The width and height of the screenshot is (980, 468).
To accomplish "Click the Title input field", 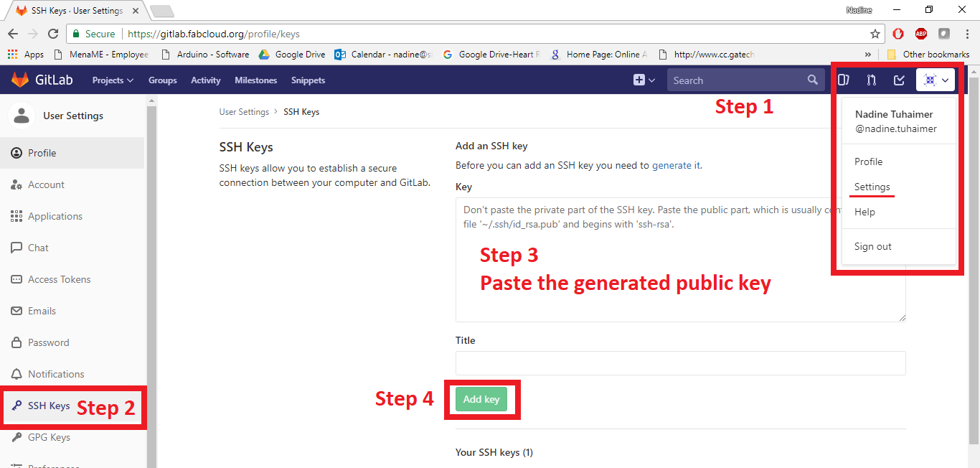I will pyautogui.click(x=680, y=363).
